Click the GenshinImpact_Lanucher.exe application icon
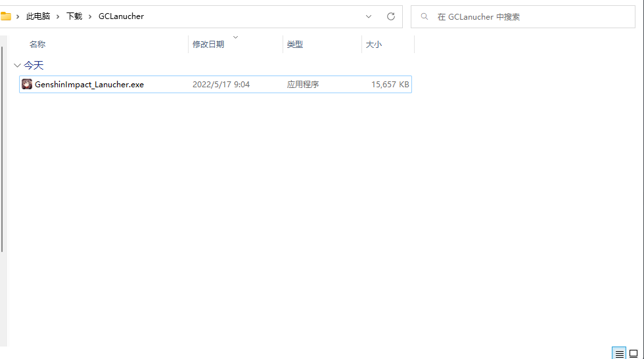644x359 pixels. (x=27, y=84)
